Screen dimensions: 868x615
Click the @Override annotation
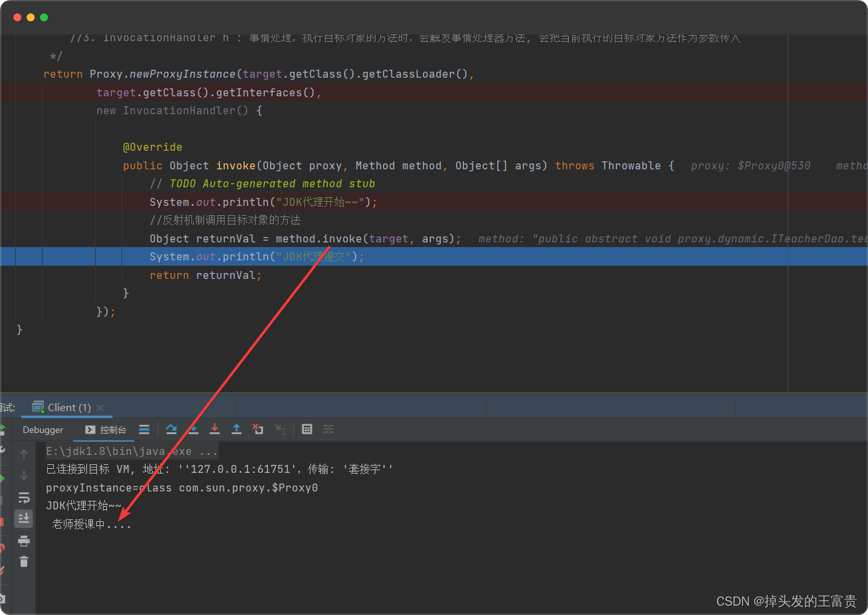click(x=152, y=147)
